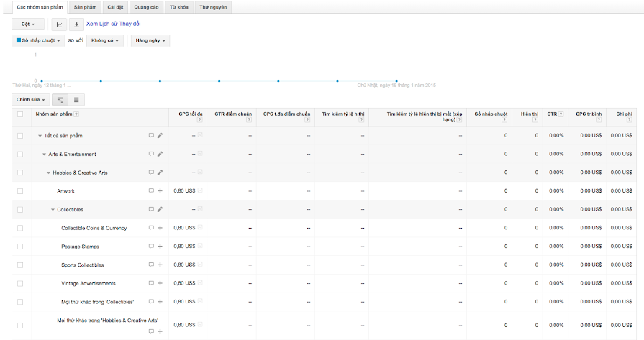644x340 pixels.
Task: Click pencil icon on Collectibles row
Action: [x=160, y=210]
